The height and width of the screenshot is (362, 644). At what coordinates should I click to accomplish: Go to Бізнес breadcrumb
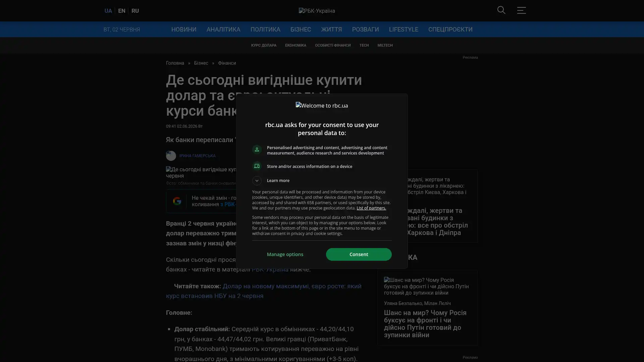[x=201, y=63]
